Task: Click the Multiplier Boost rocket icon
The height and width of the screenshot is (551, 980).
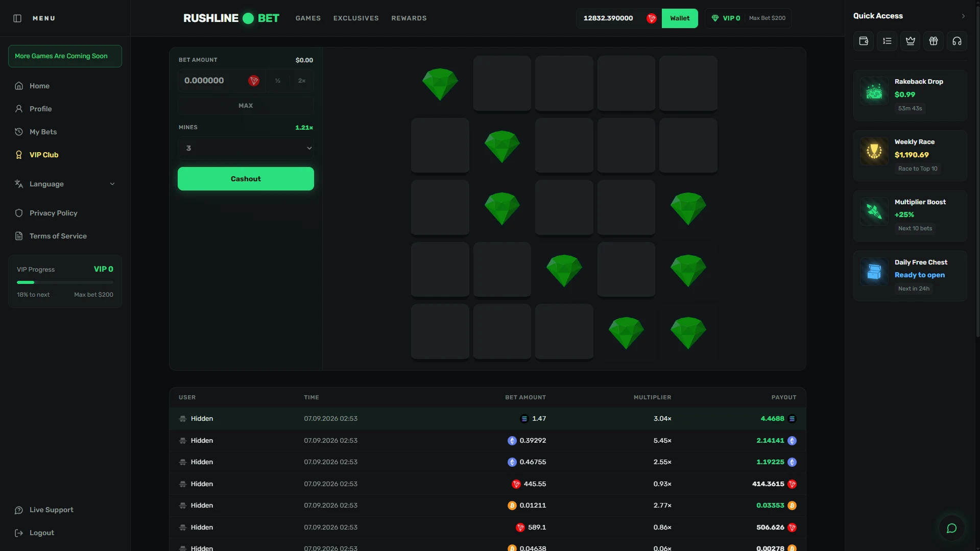Action: click(x=874, y=211)
